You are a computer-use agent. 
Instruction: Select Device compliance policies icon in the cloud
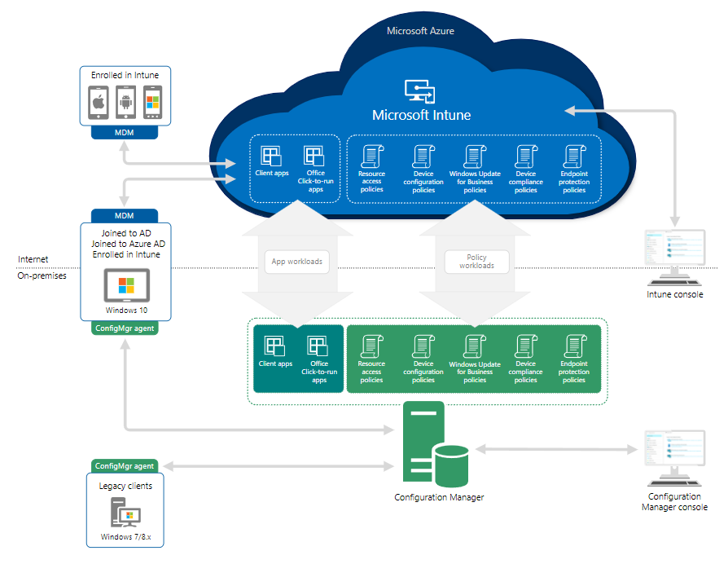tap(526, 156)
